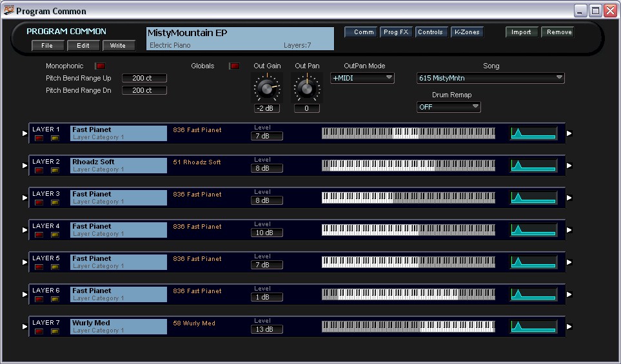
Task: Click the Out Gain knob
Action: (267, 88)
